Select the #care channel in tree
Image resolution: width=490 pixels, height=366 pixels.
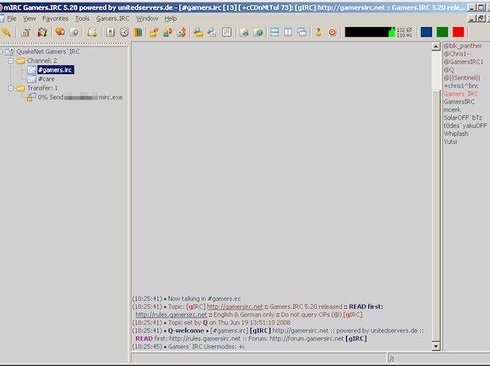pyautogui.click(x=46, y=79)
